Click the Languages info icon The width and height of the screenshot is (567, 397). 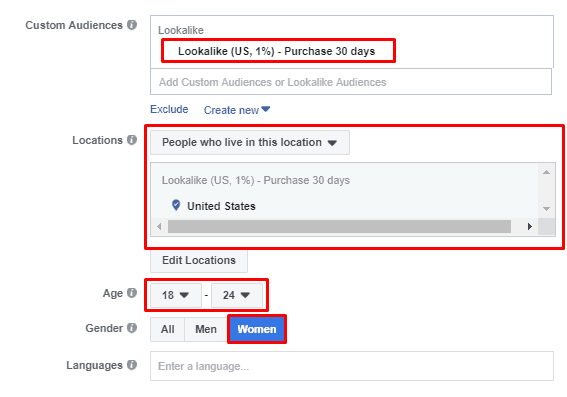[x=132, y=365]
